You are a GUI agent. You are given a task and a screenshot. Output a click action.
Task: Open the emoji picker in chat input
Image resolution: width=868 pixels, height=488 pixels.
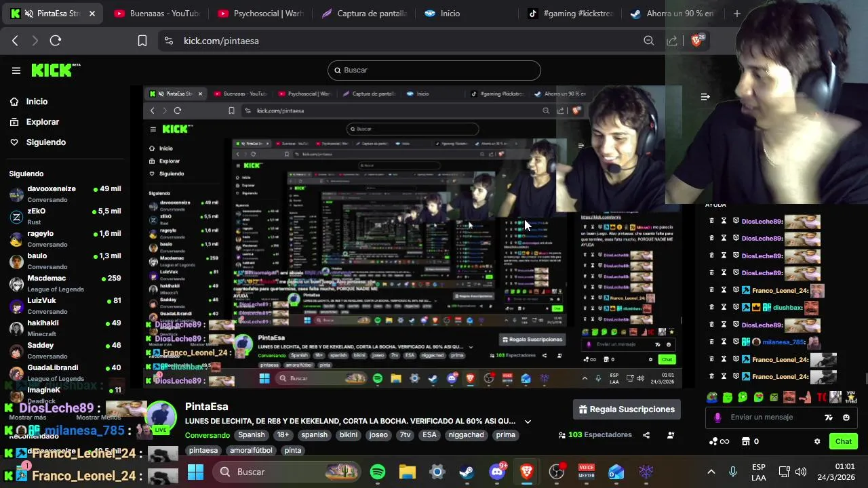846,418
